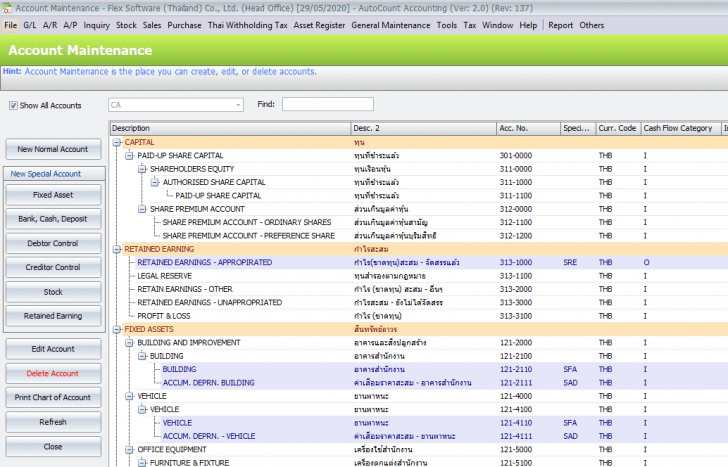728x467 pixels.
Task: Click the Print Chart of Account button
Action: [x=53, y=397]
